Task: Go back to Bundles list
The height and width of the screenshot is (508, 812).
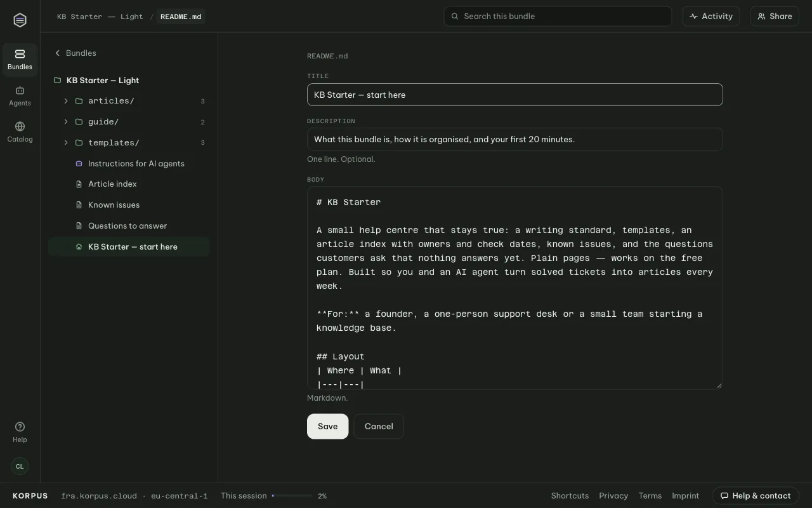Action: tap(75, 53)
